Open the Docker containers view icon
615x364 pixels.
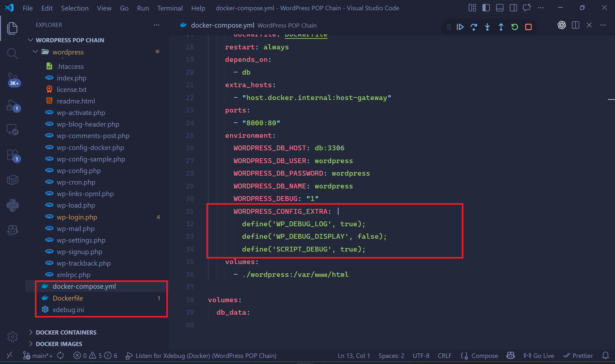pyautogui.click(x=12, y=180)
